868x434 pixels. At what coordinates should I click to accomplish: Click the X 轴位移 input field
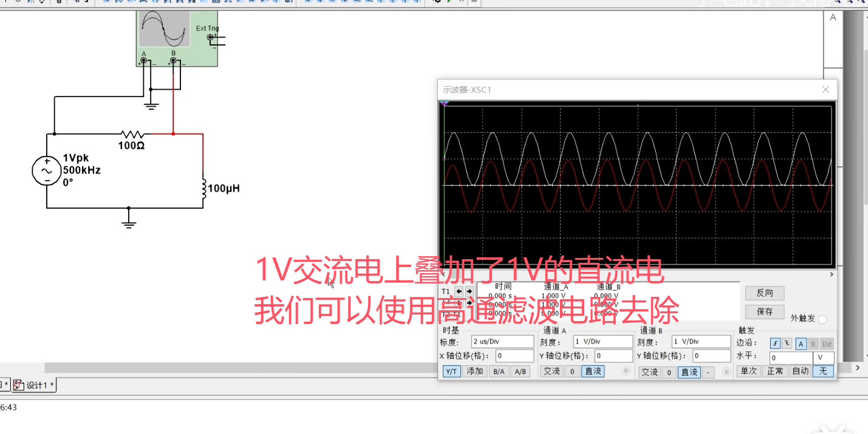click(514, 356)
